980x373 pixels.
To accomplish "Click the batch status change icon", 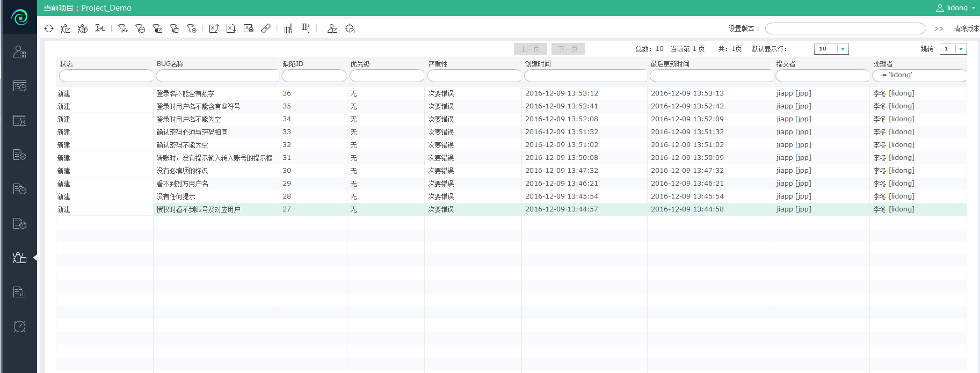I will (x=350, y=28).
